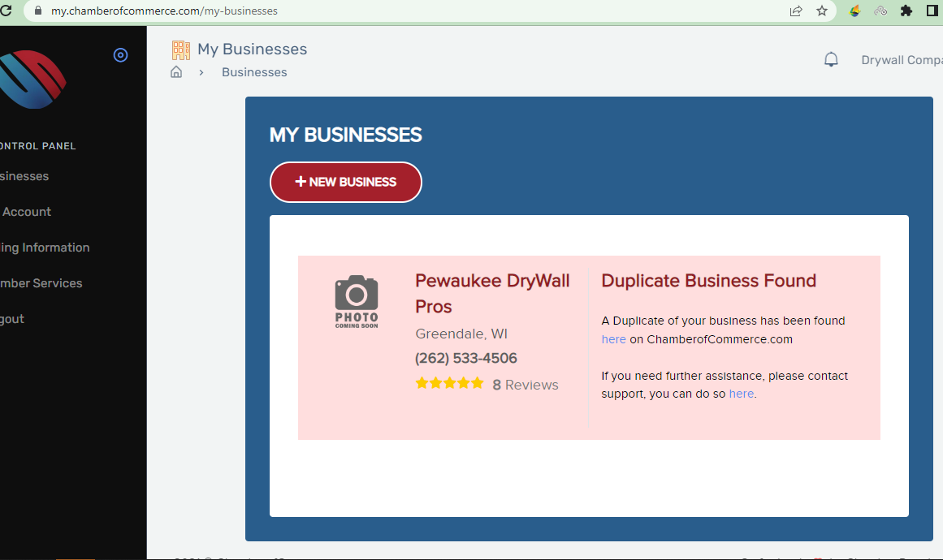Open Businesses in the control panel sidebar

click(x=24, y=176)
